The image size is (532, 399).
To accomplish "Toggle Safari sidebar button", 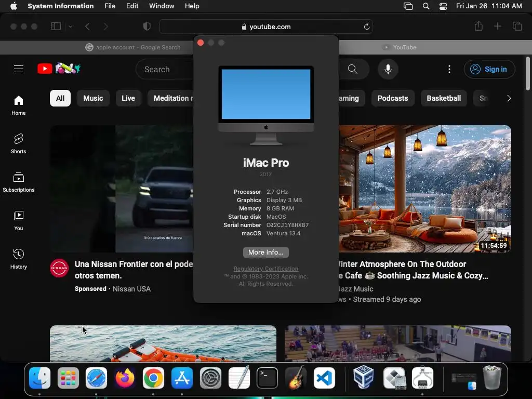I will pos(56,26).
